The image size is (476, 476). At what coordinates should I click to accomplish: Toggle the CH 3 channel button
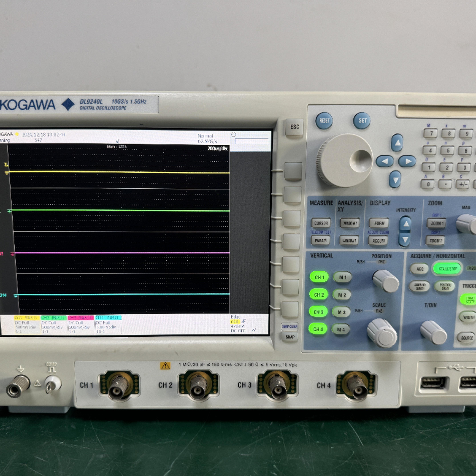(x=318, y=312)
